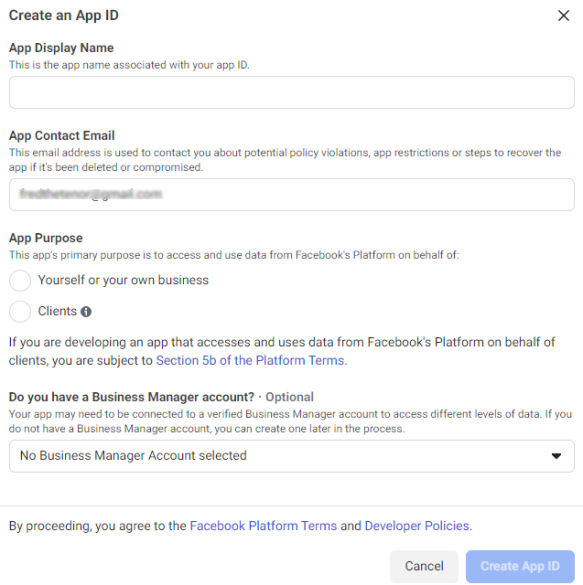Click the 'App Contact Email' heading label
Screen dimensions: 583x585
[x=62, y=135]
